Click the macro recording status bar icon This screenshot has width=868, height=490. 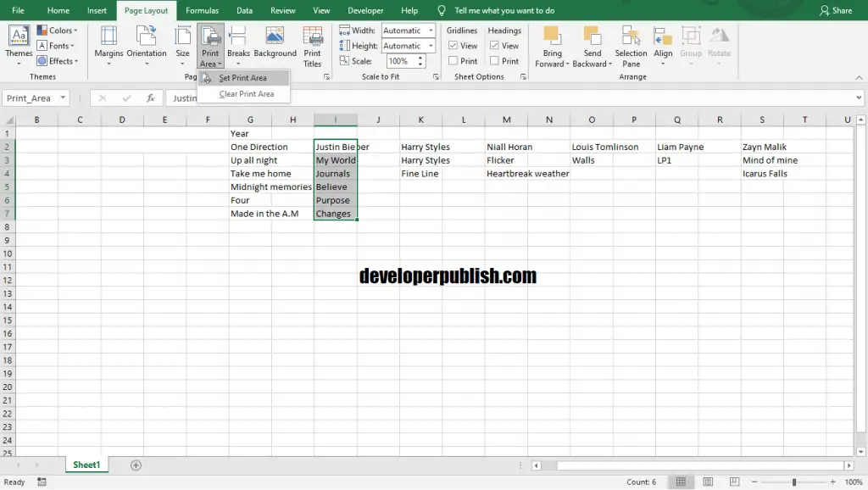pos(42,482)
